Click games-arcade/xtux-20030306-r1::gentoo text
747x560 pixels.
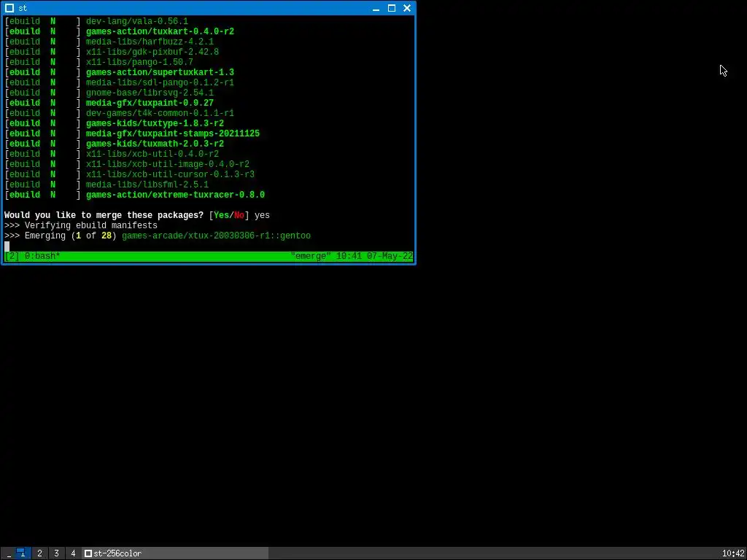216,236
